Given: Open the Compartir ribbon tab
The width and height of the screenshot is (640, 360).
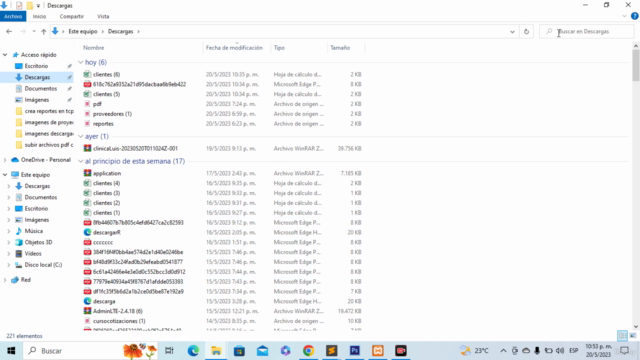Looking at the screenshot, I should click(x=71, y=16).
